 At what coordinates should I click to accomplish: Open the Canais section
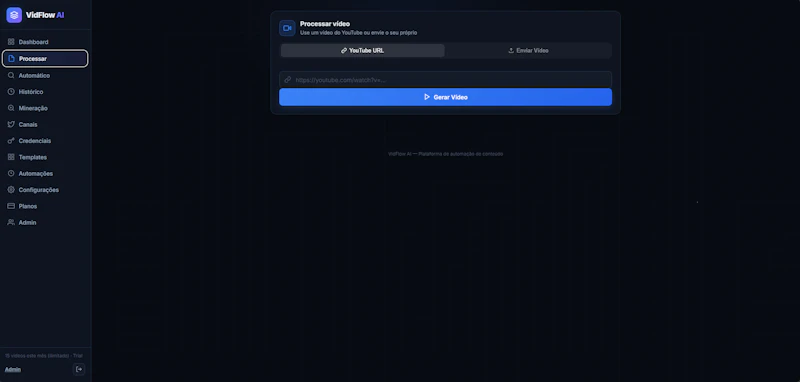[45, 124]
